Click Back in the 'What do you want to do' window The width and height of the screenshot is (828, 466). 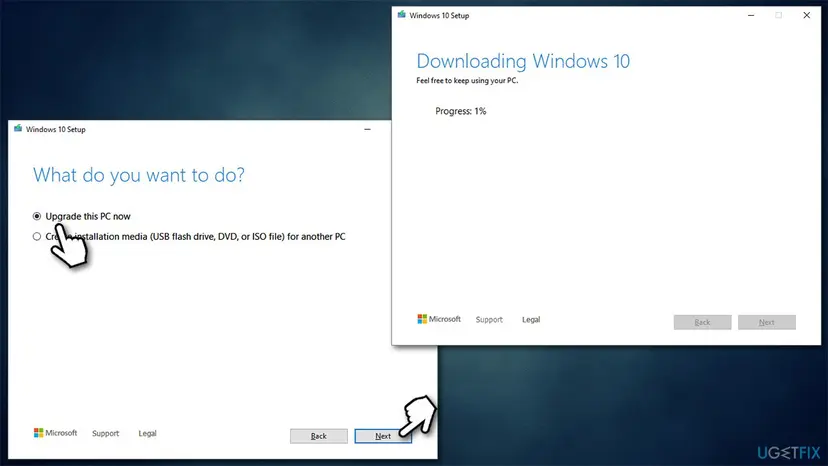point(318,436)
